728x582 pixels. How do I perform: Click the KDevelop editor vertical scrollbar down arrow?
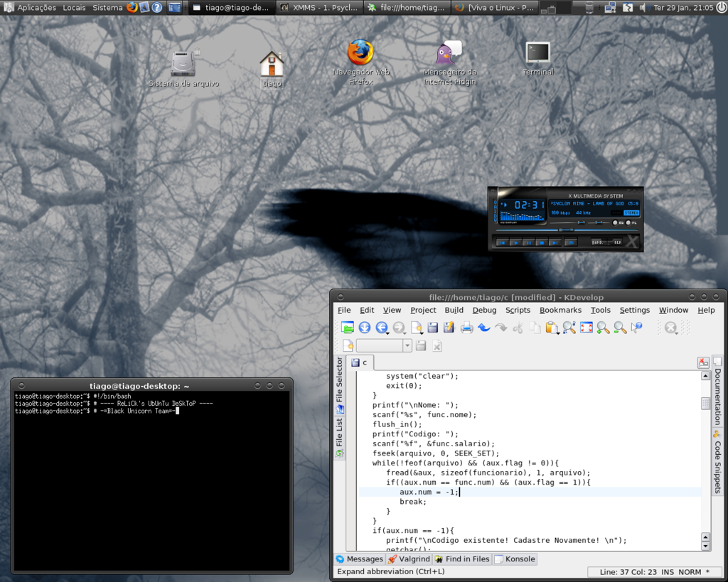coord(706,546)
